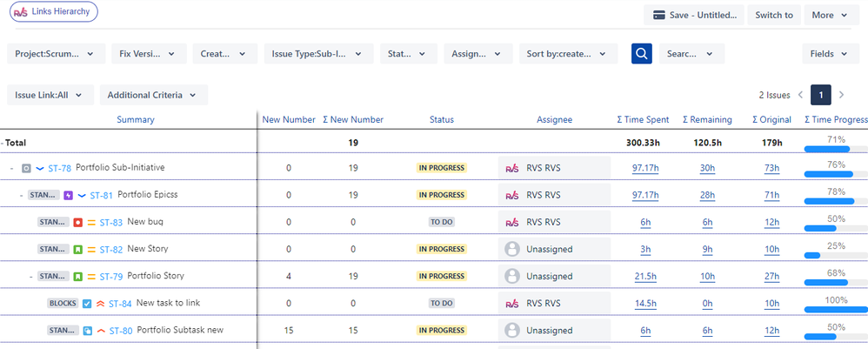The height and width of the screenshot is (349, 868).
Task: Click the highest priority icon on ST-84
Action: [x=101, y=304]
